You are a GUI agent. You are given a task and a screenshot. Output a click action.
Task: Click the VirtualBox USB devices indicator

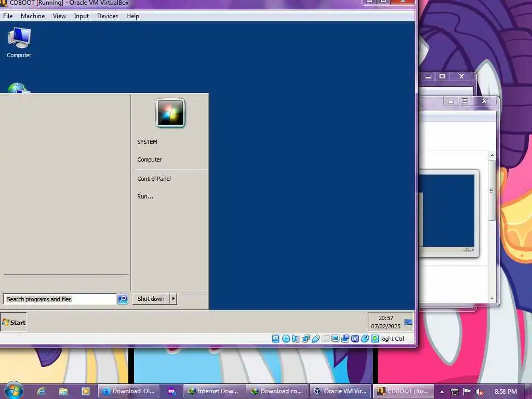315,339
